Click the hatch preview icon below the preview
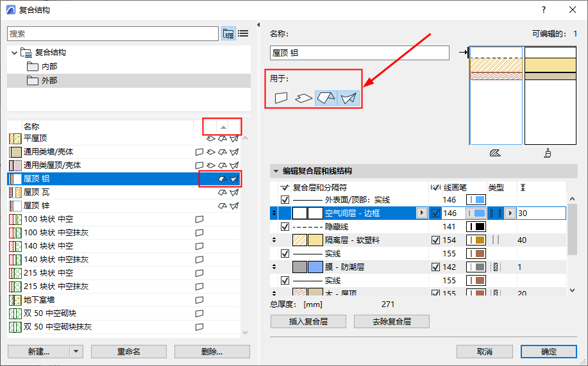Viewport: 588px width, 366px height. tap(495, 153)
